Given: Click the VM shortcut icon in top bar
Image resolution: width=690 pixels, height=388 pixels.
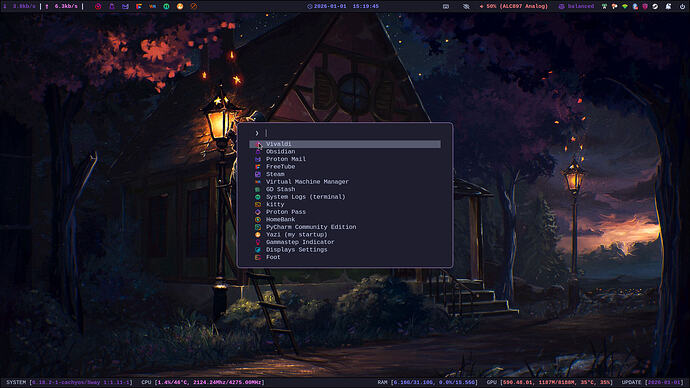Looking at the screenshot, I should [153, 6].
